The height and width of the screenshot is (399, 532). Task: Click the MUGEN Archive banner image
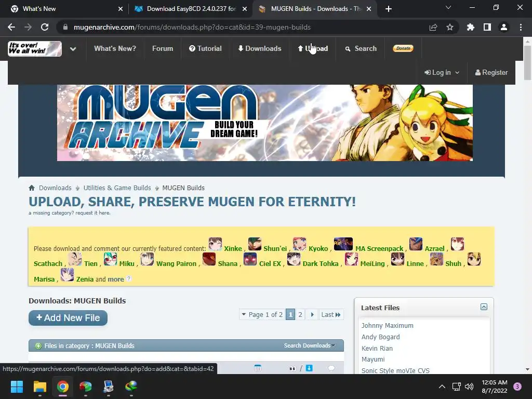pos(264,123)
